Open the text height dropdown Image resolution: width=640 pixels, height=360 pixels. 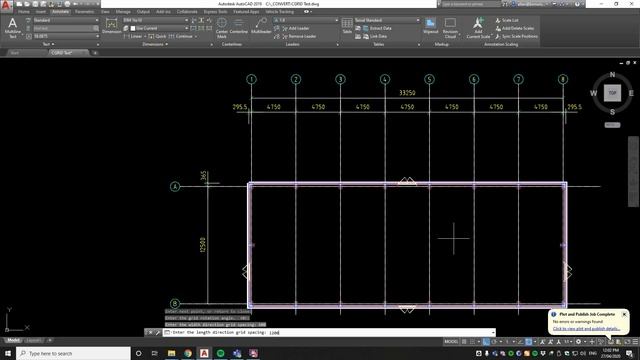point(66,36)
